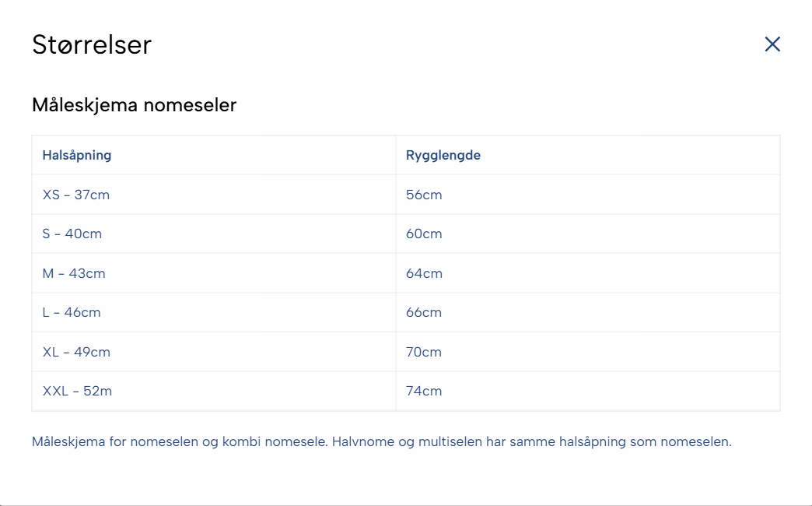Click the Måleskjema nomeseler heading

tap(134, 105)
